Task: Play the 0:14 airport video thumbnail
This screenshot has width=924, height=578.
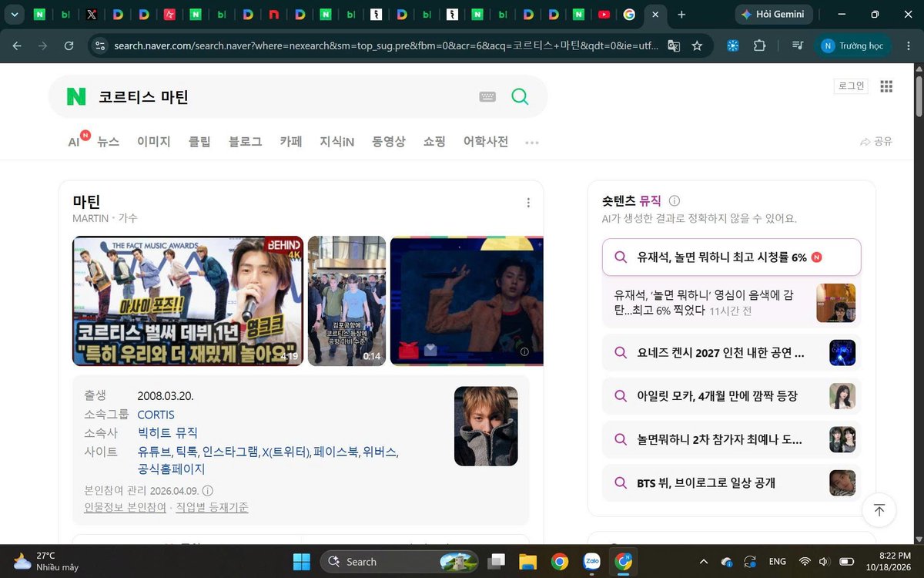Action: click(x=346, y=301)
